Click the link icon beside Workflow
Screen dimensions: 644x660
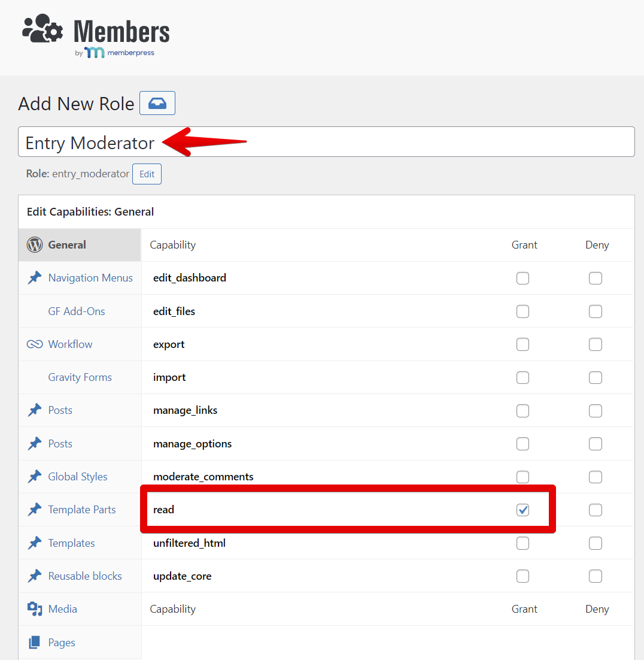[35, 344]
